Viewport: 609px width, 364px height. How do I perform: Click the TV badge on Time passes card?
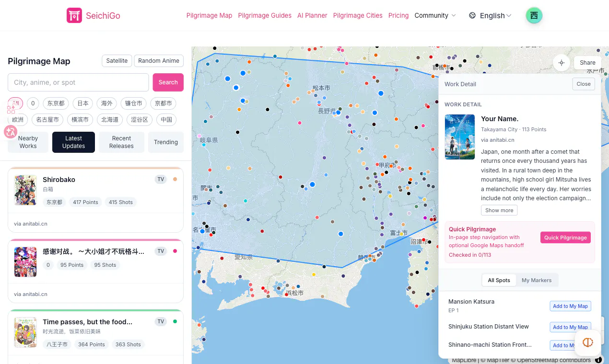click(x=161, y=321)
